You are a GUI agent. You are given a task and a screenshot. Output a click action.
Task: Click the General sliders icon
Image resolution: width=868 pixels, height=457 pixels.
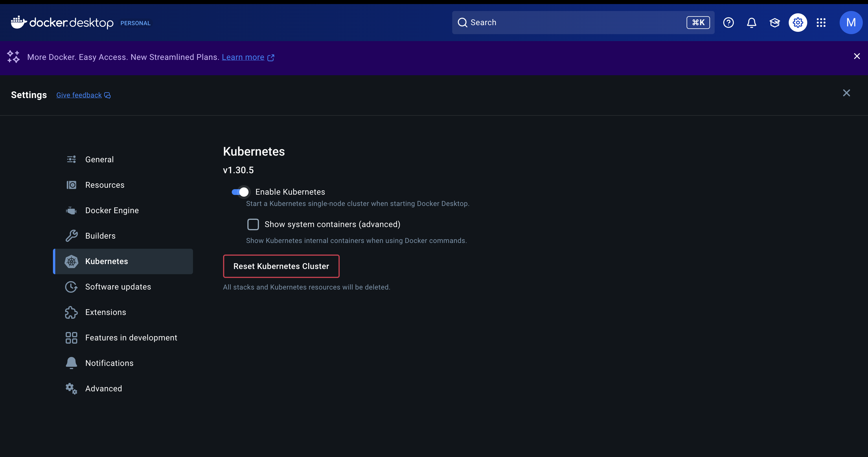[71, 159]
